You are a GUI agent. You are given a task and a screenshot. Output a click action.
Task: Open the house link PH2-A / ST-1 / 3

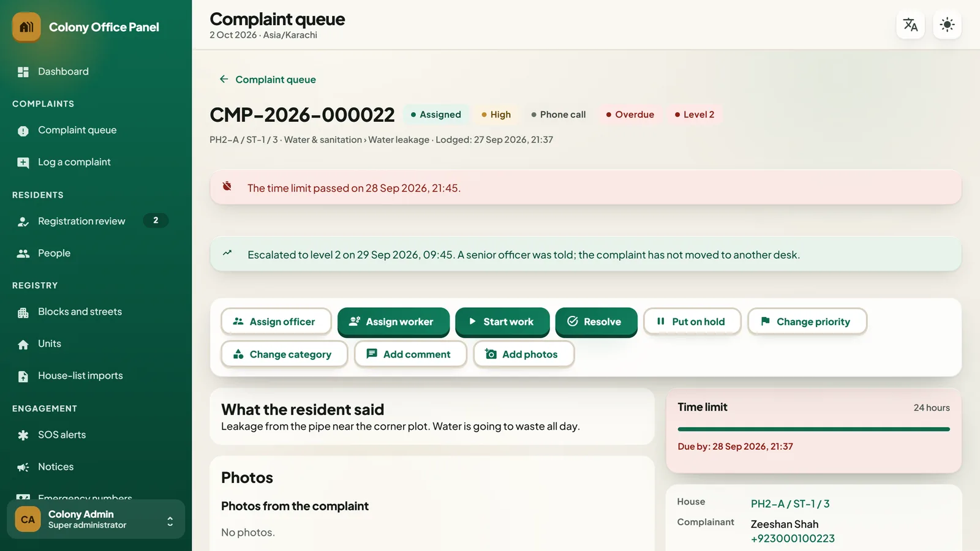(790, 504)
